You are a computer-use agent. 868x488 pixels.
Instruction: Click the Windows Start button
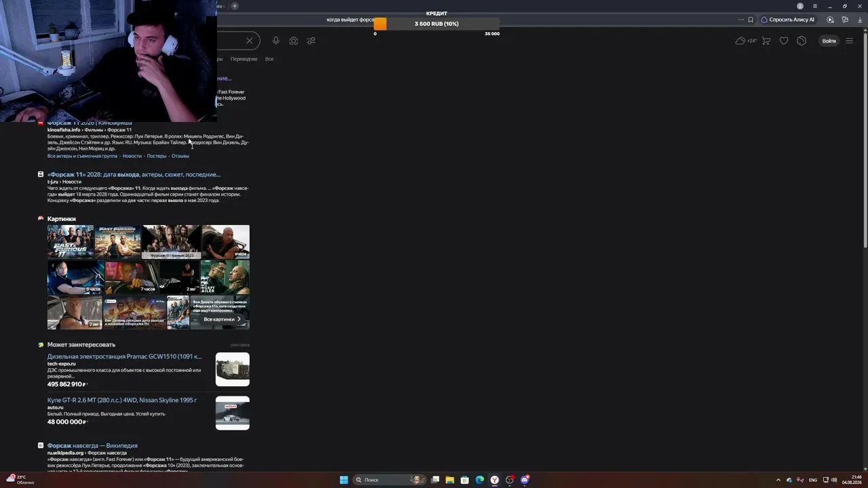tap(344, 480)
